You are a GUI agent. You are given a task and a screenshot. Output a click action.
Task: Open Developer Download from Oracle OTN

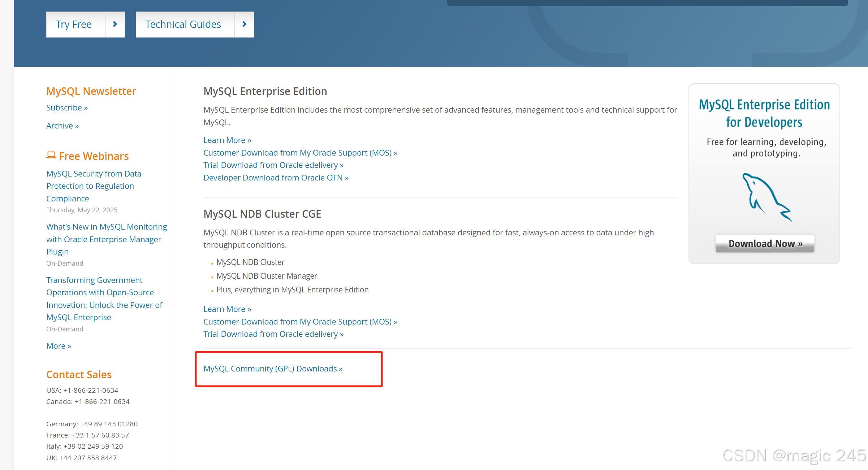tap(276, 178)
